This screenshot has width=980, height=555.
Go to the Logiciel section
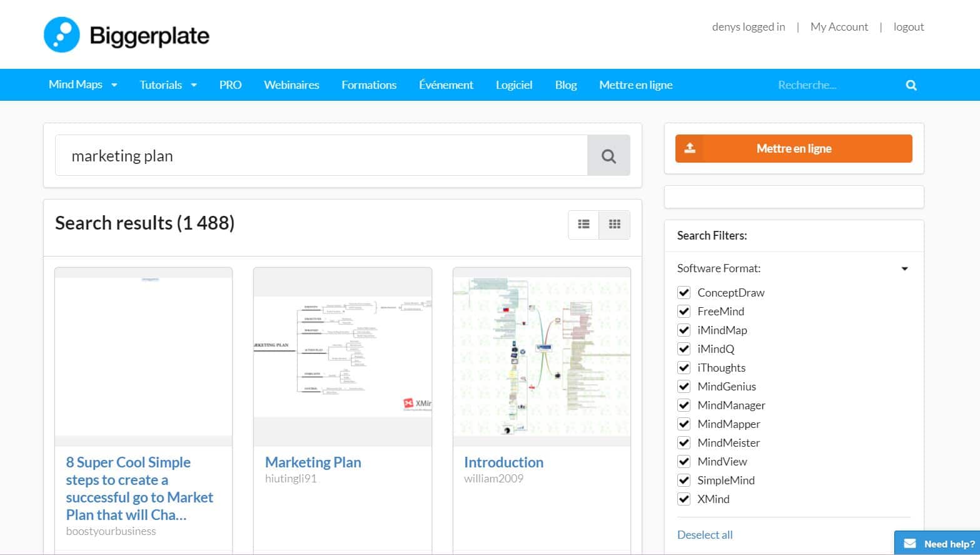(x=514, y=84)
